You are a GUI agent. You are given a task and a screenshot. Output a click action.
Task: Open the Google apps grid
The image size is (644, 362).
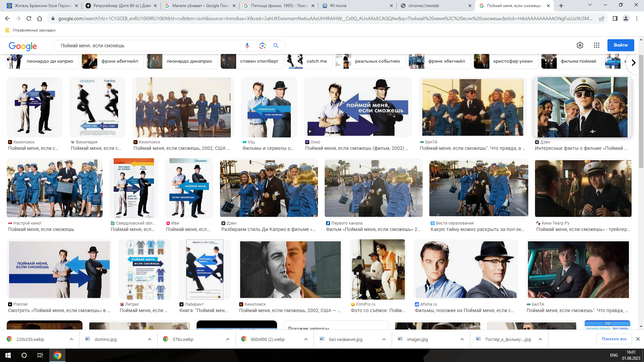click(x=597, y=45)
